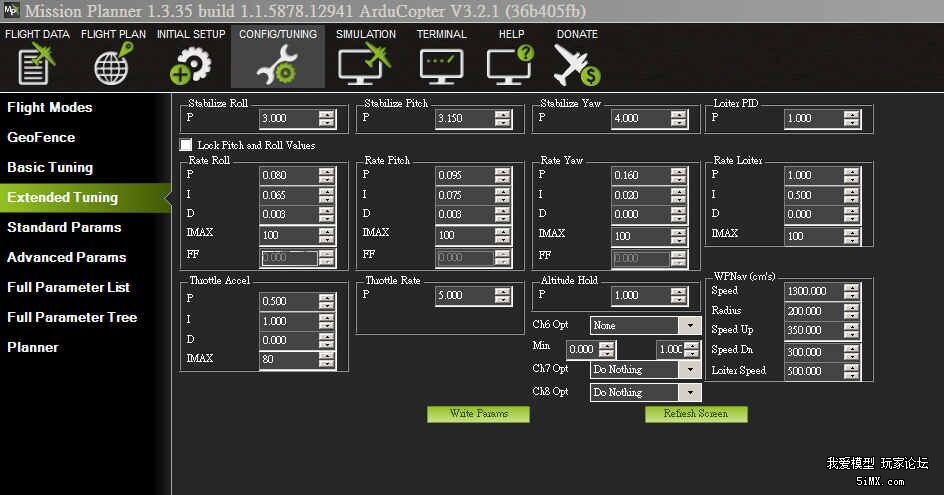Click the Throttle Rate P value field
944x495 pixels.
tap(465, 296)
